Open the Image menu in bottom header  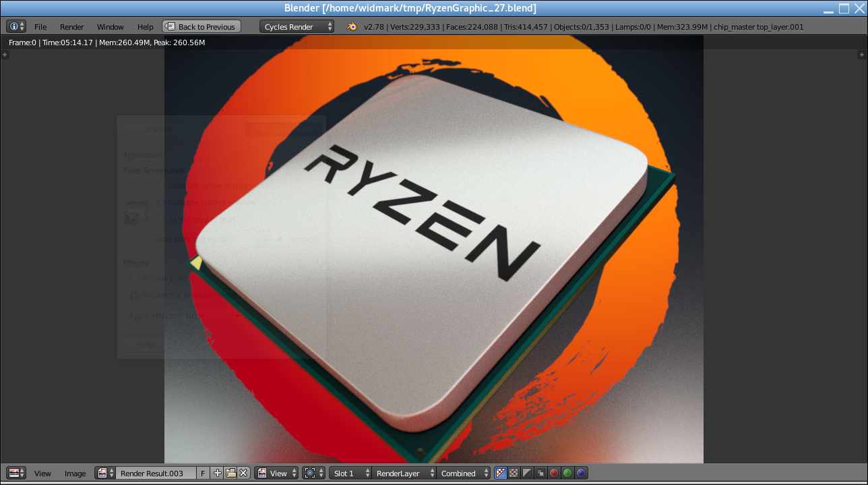(x=75, y=473)
